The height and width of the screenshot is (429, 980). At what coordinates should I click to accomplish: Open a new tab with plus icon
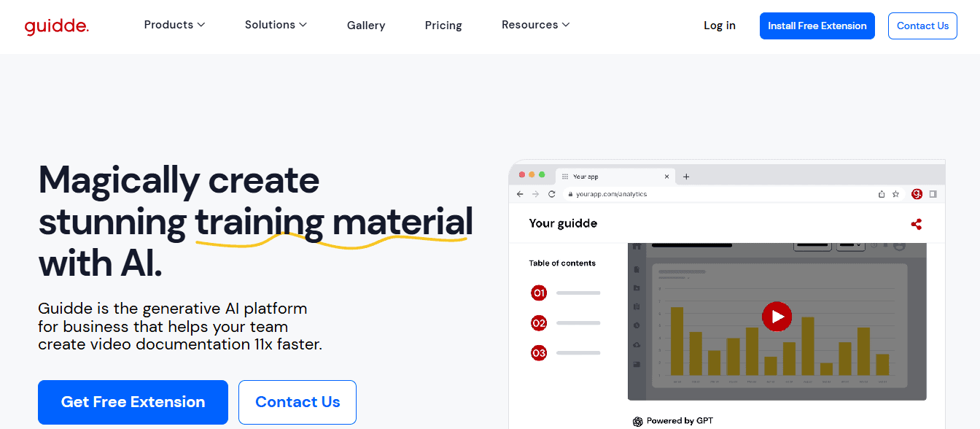(686, 177)
